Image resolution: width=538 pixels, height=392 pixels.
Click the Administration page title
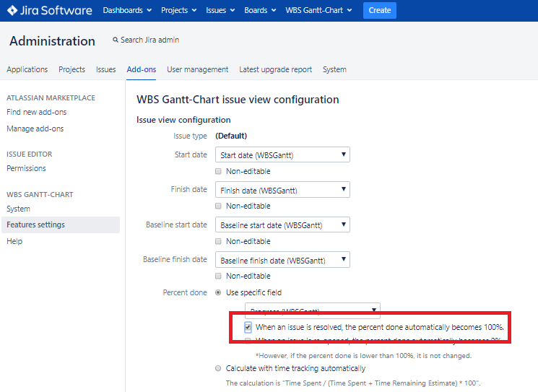coord(52,41)
